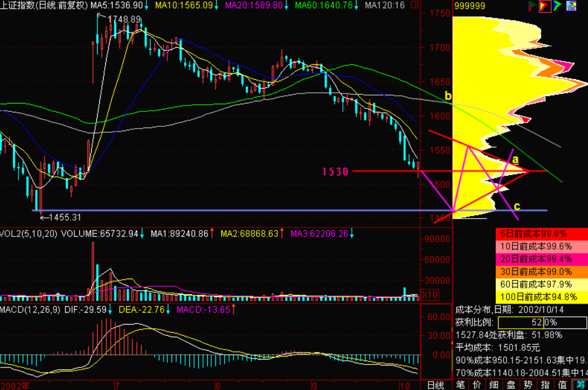The width and height of the screenshot is (588, 390).
Task: Select the red-yellow flame distribution icon
Action: point(543,6)
